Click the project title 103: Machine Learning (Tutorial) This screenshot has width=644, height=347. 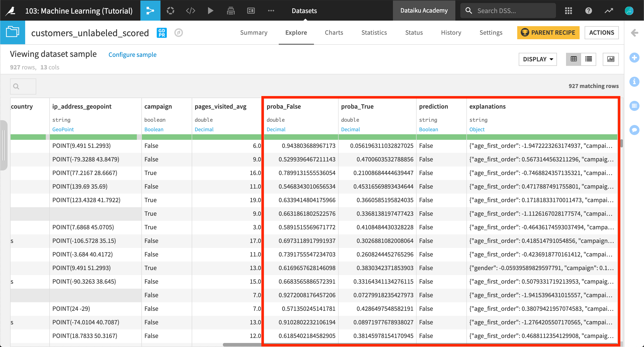click(x=79, y=11)
